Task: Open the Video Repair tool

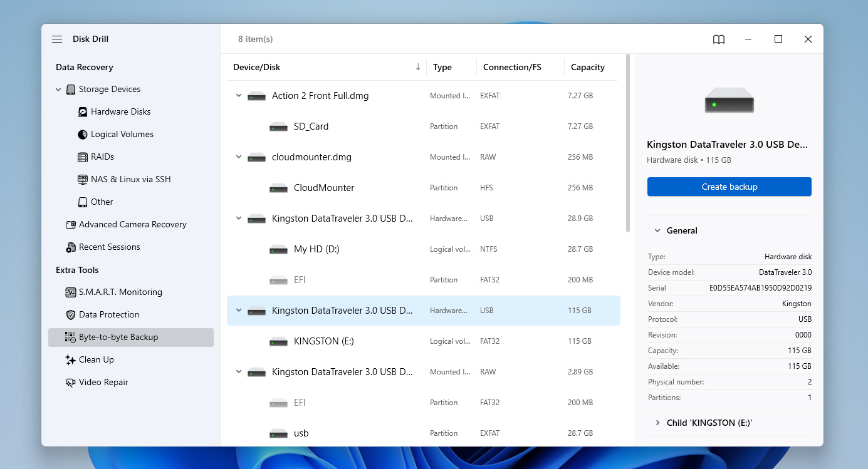Action: click(104, 382)
